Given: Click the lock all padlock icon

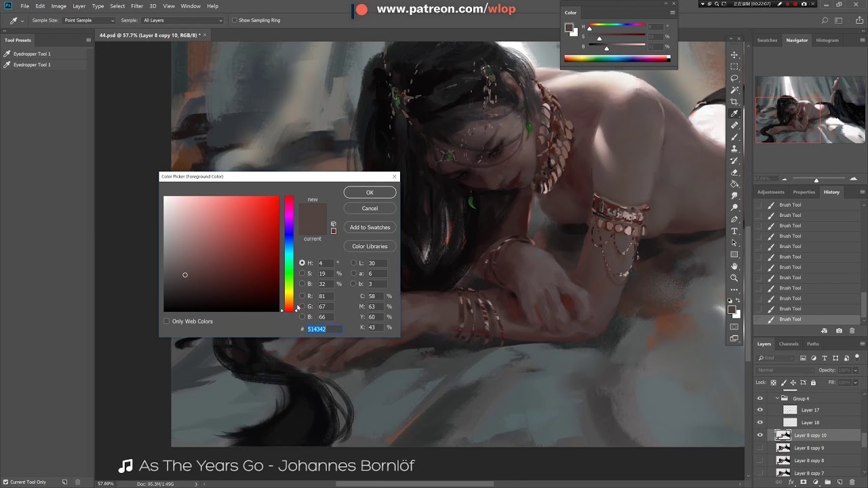Looking at the screenshot, I should (x=813, y=382).
